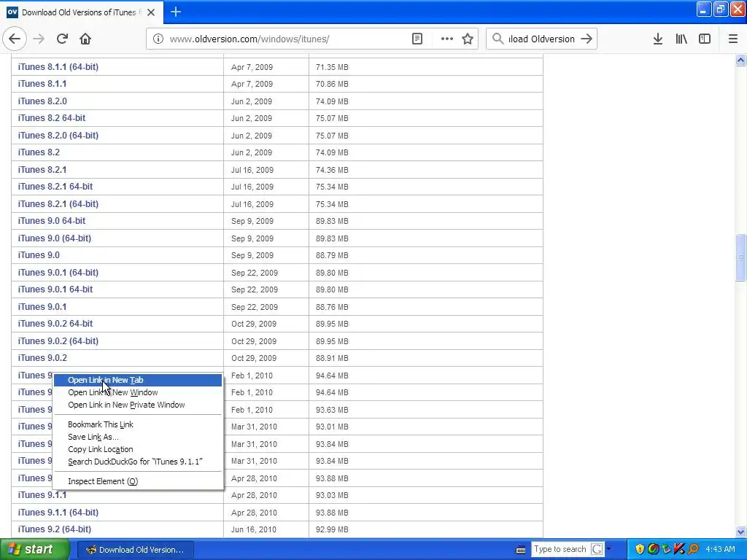Click the orange magnifier tray icon

pos(692,550)
